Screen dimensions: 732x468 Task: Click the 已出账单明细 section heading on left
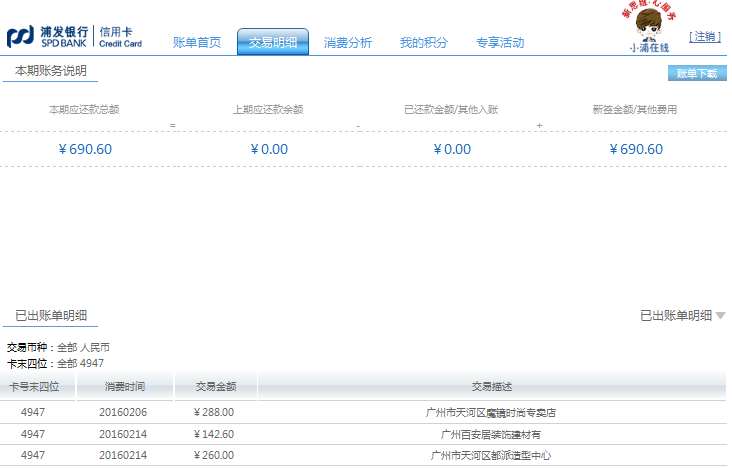50,316
